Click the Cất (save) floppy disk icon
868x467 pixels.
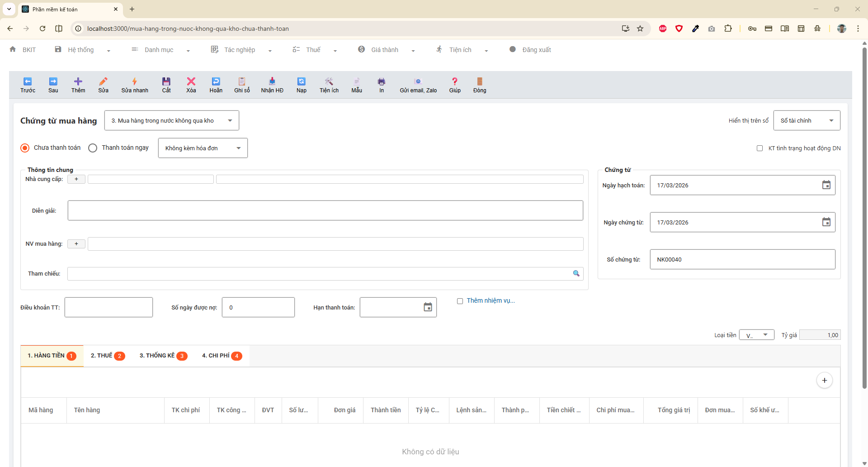pyautogui.click(x=166, y=82)
